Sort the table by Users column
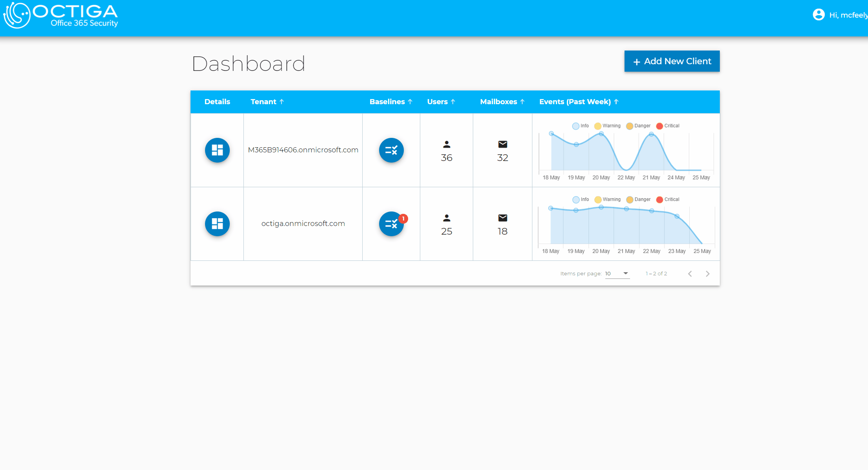The height and width of the screenshot is (470, 868). (x=441, y=101)
